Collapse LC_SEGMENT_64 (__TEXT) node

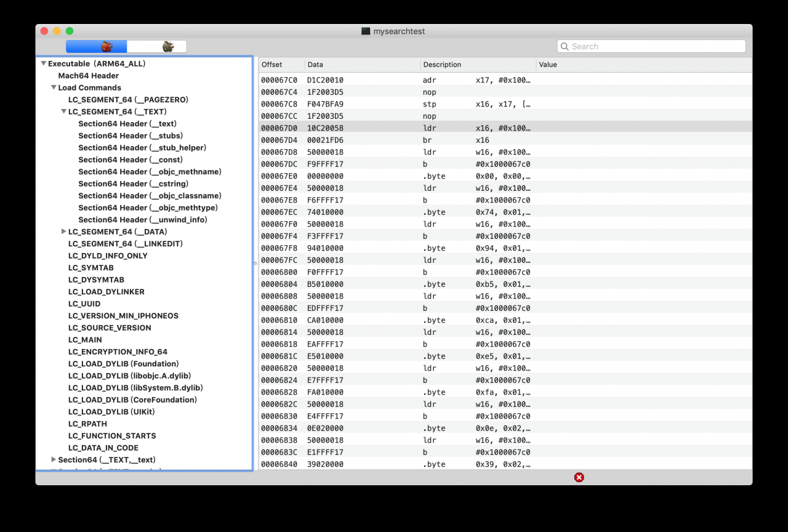coord(63,111)
